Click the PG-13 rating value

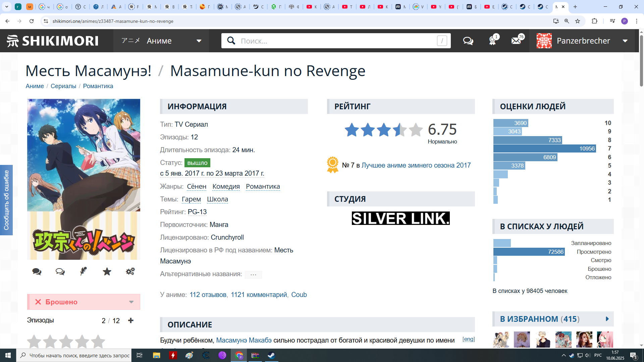[197, 212]
